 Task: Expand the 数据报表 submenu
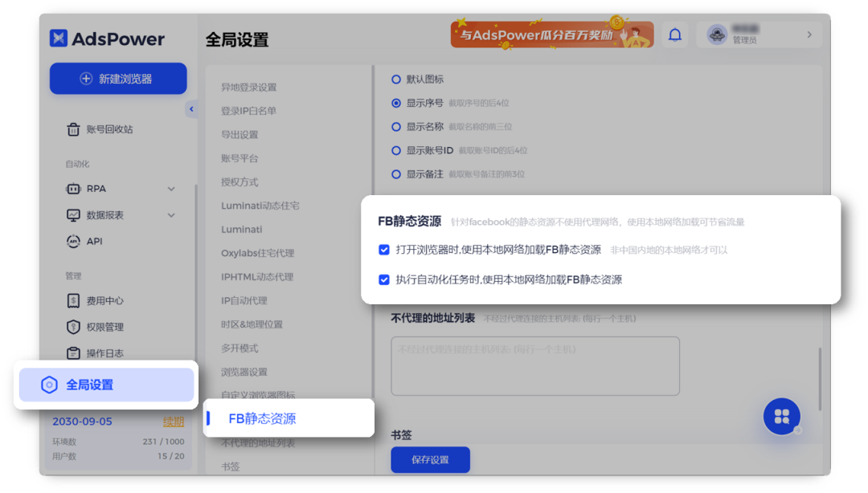point(170,214)
